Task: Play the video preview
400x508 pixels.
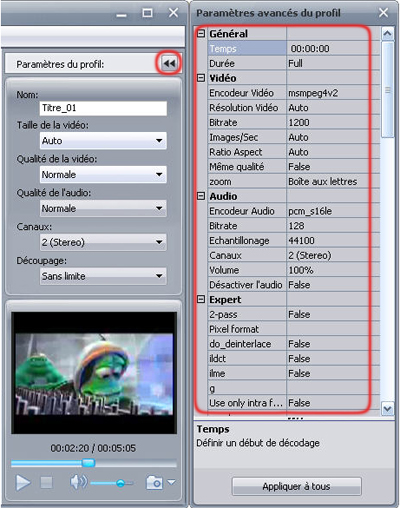Action: tap(23, 482)
